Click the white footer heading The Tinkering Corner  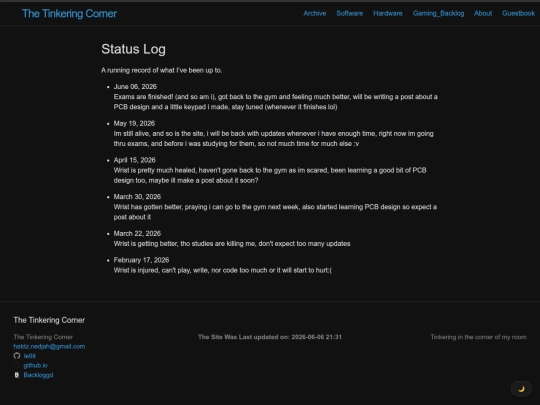[x=49, y=320]
